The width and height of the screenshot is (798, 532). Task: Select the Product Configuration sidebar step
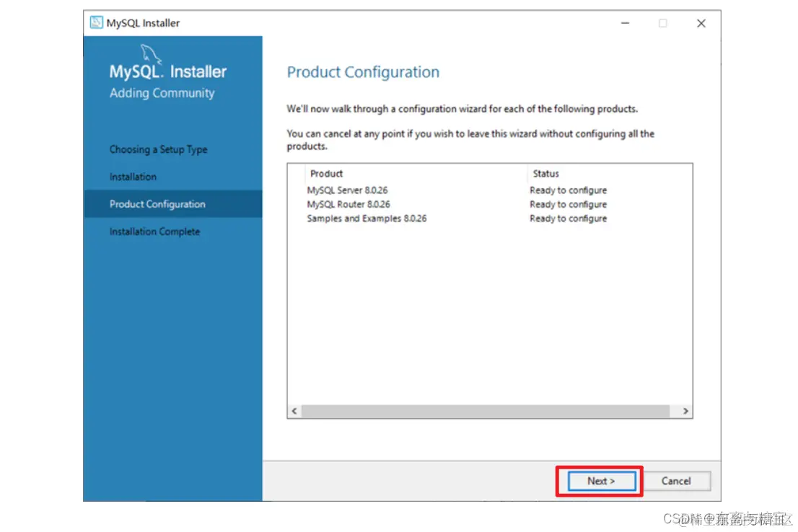[x=173, y=204]
